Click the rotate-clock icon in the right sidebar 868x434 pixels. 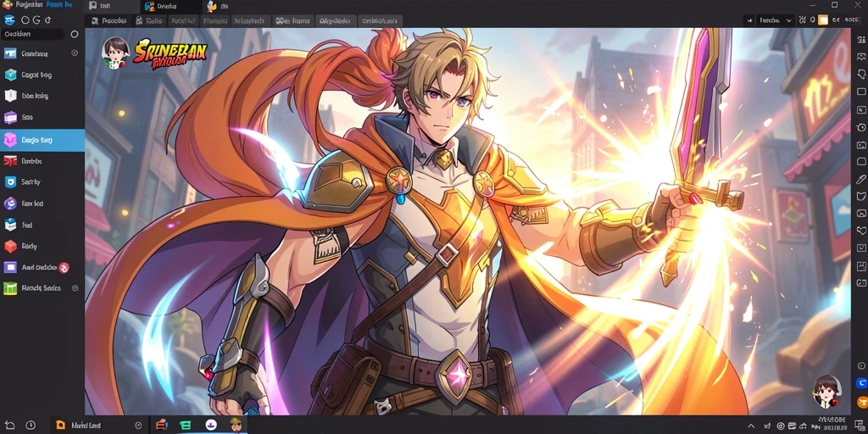861,127
